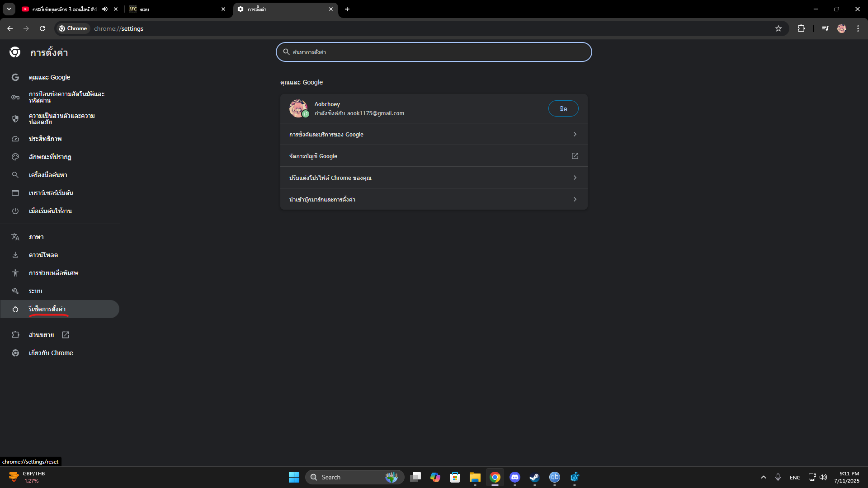Mute the YouTube tab audio icon
Screen dimensions: 868x488
[105, 9]
